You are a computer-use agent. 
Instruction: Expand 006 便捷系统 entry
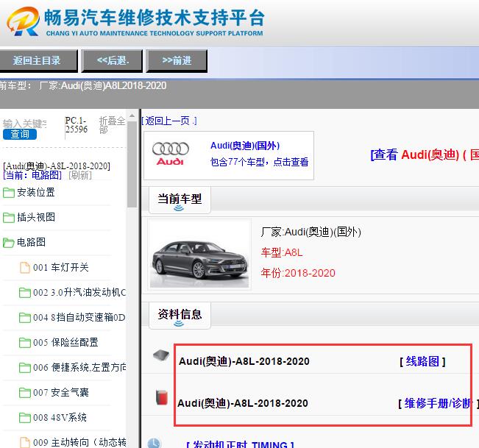[79, 368]
